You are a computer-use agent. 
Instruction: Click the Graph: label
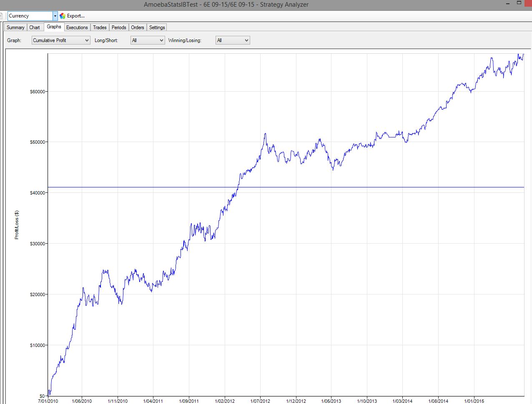(x=14, y=40)
